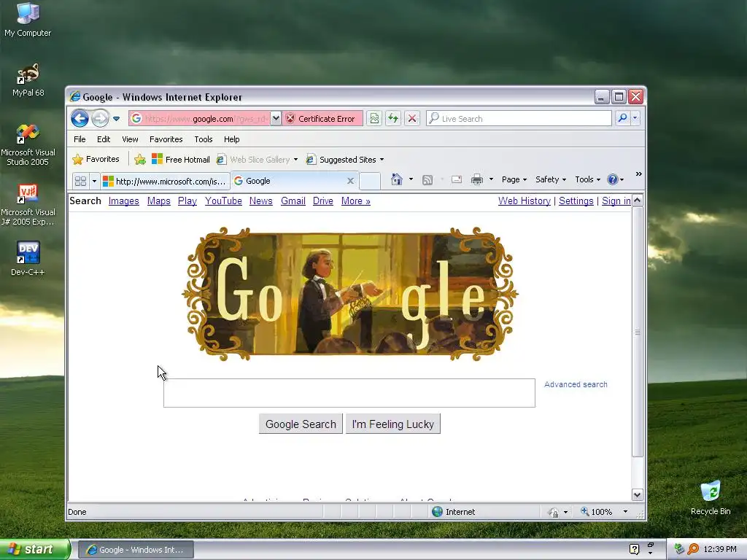The image size is (747, 560).
Task: Select the Google tab
Action: tap(293, 181)
